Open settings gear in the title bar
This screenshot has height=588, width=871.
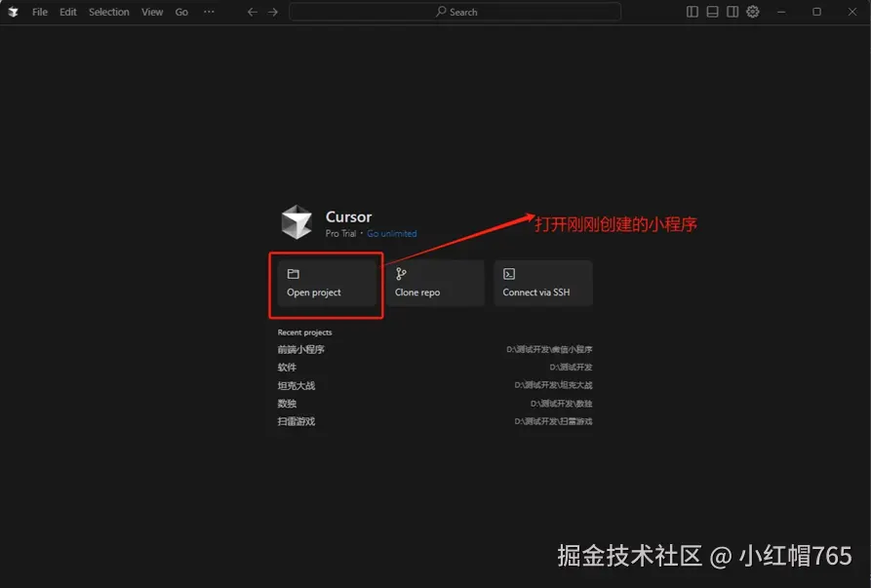point(753,12)
